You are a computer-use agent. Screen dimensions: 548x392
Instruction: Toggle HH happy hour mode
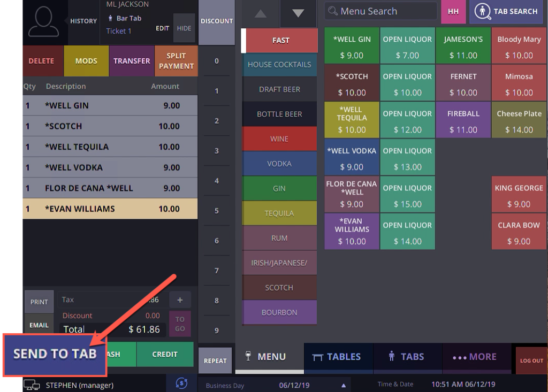pos(453,11)
